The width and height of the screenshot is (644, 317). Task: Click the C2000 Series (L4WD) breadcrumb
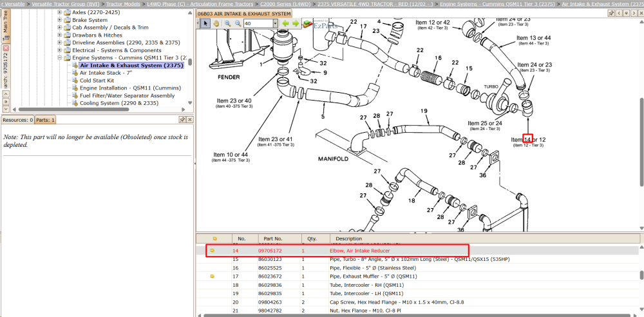coord(285,4)
